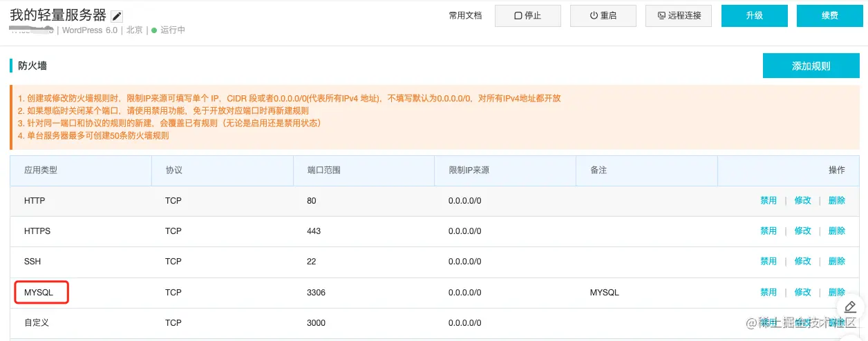The height and width of the screenshot is (341, 868).
Task: Add a firewall rule with 添加规则
Action: pyautogui.click(x=811, y=66)
